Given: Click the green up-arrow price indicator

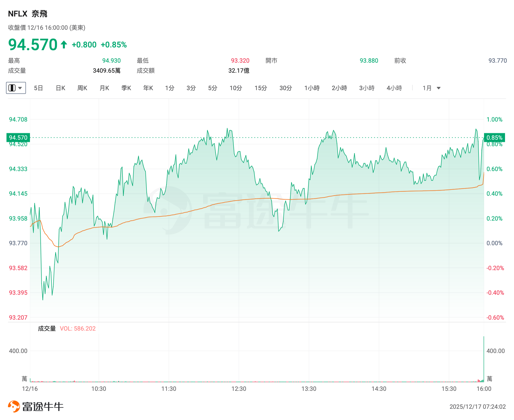Looking at the screenshot, I should click(64, 45).
